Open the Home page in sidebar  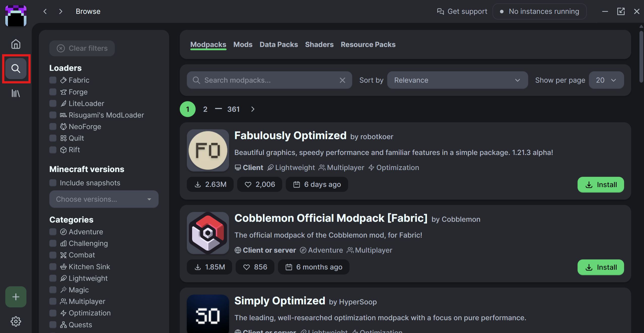click(16, 44)
